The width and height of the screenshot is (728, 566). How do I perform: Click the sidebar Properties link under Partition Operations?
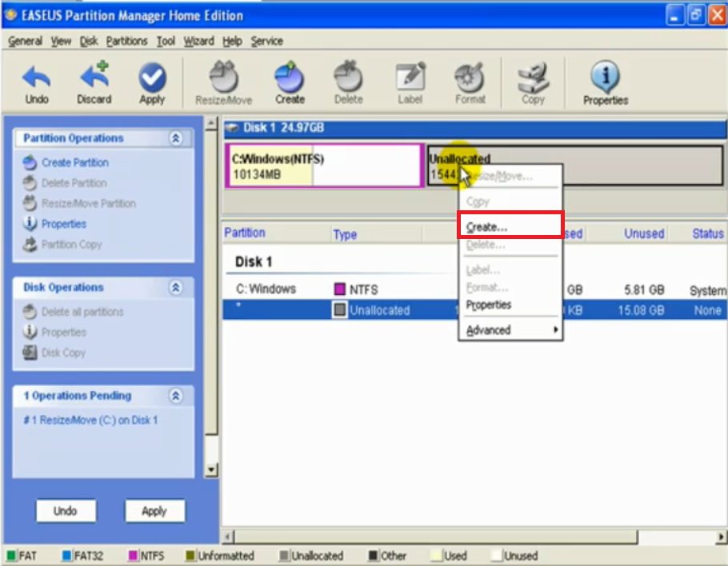[x=64, y=224]
